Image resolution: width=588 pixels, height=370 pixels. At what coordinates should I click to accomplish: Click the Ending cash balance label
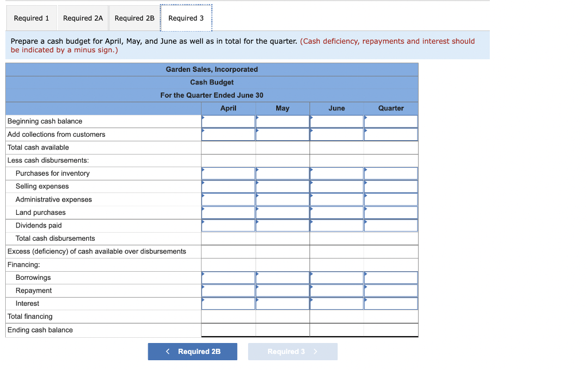click(x=40, y=330)
